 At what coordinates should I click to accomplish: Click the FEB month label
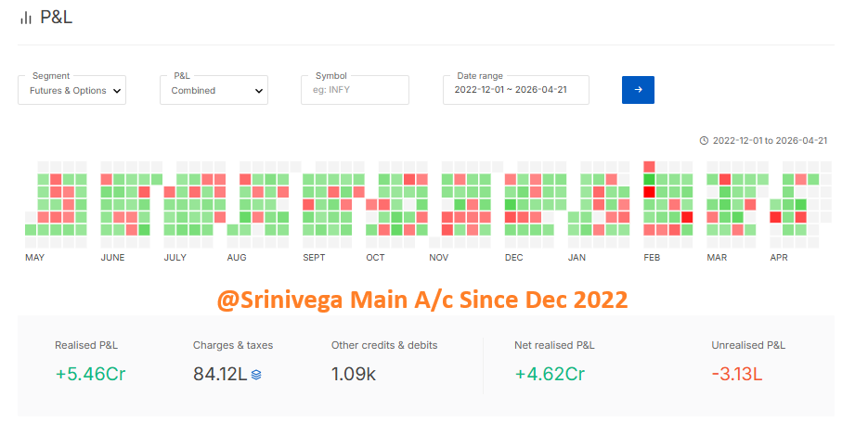pyautogui.click(x=652, y=258)
